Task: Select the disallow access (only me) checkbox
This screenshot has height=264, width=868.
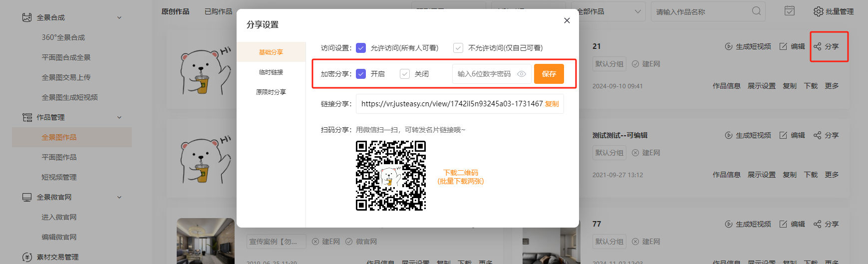Action: [458, 48]
